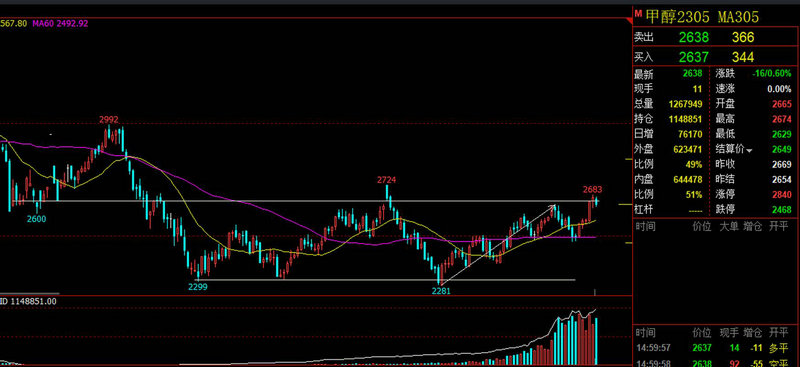
Task: Click the 2600 low label on chart
Action: [37, 218]
